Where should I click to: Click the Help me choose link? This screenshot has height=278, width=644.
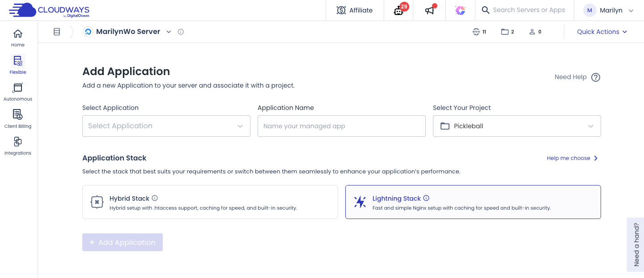pos(568,158)
